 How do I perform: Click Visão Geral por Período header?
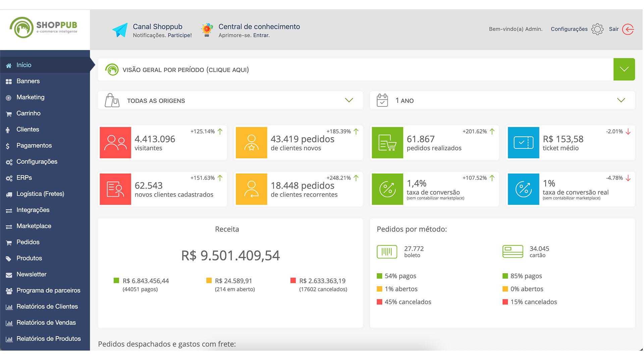coord(185,70)
